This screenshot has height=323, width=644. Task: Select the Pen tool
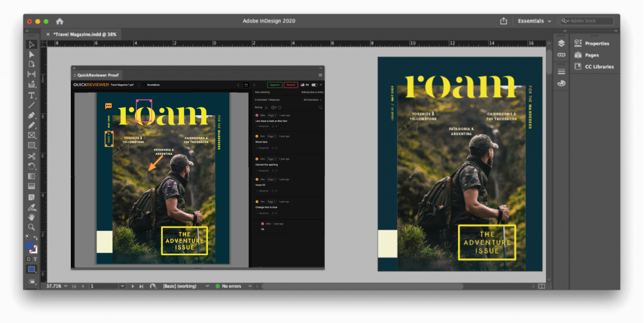point(31,116)
